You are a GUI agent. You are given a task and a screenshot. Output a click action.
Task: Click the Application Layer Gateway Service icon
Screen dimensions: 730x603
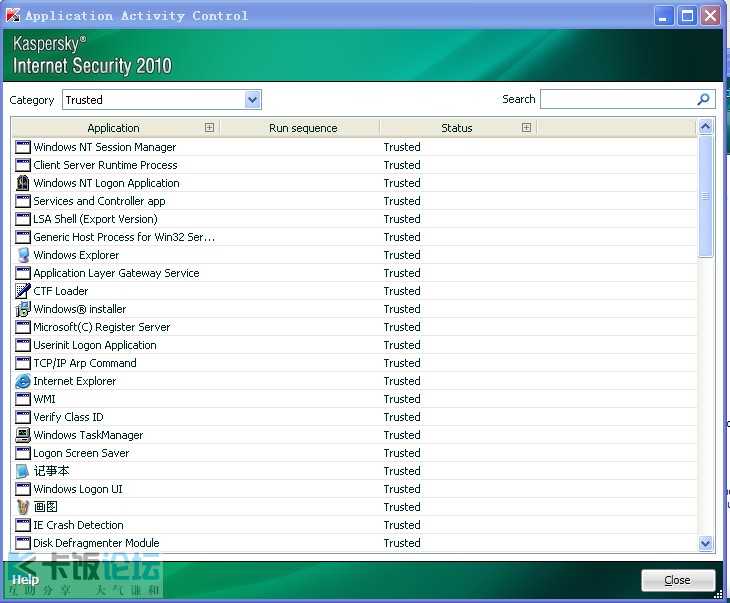click(x=23, y=273)
